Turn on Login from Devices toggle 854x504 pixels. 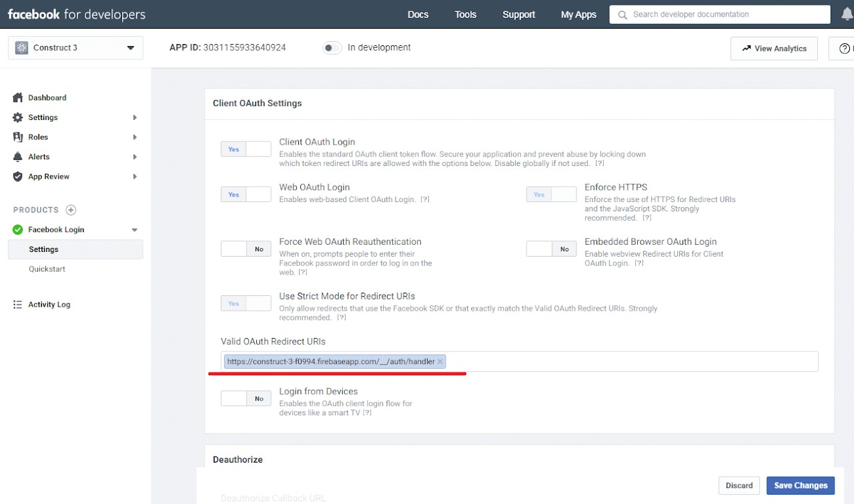pyautogui.click(x=246, y=399)
